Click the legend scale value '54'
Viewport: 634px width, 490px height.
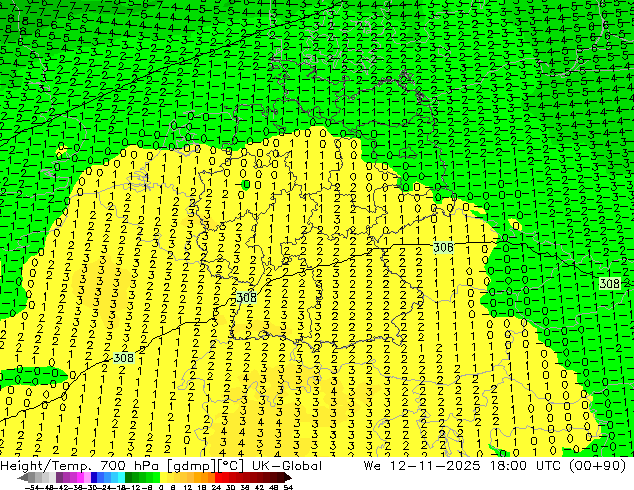coord(288,487)
